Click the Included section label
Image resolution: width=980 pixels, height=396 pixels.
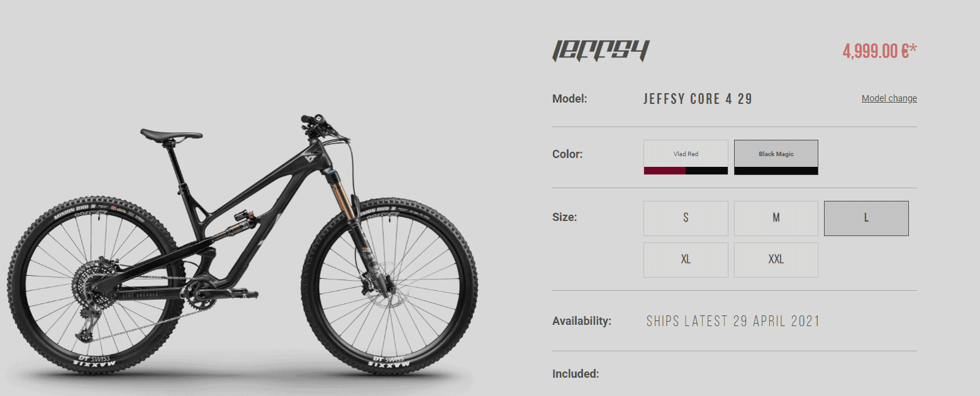(576, 374)
